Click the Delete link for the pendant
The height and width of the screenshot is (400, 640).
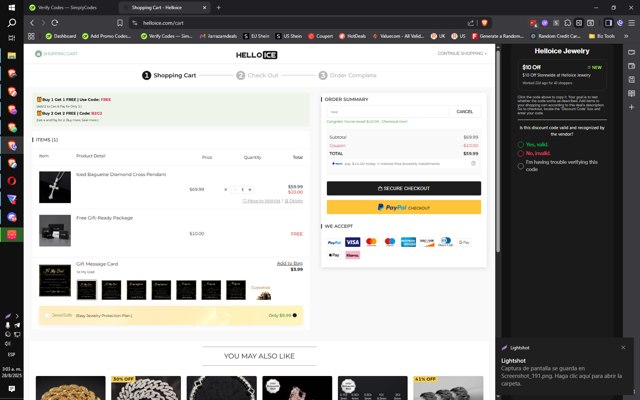tap(293, 201)
